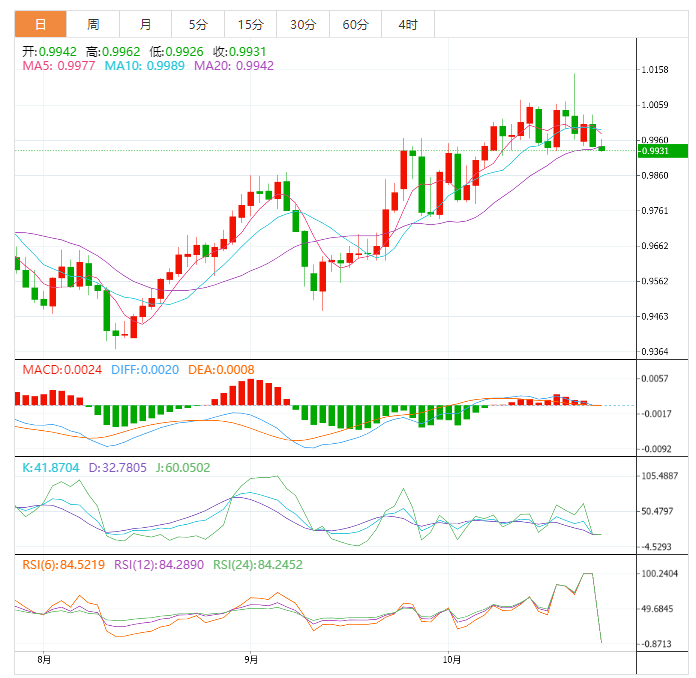696x678 pixels.
Task: Click the 0.9364 price axis label
Action: coord(655,352)
